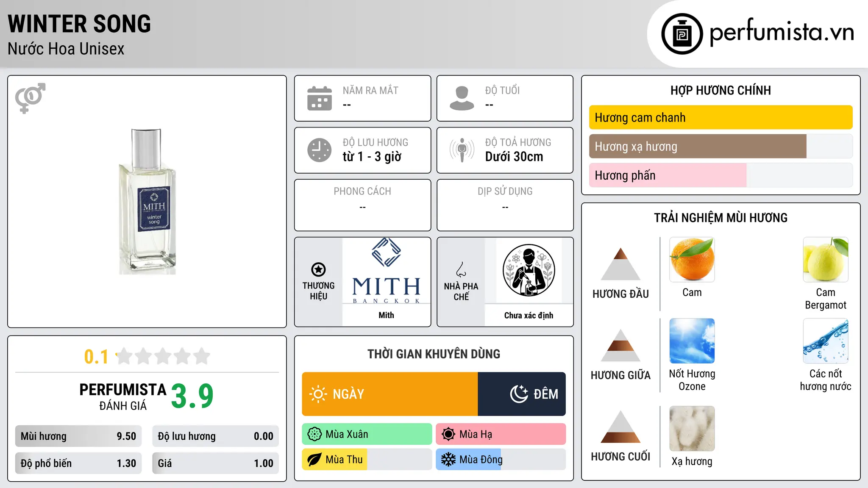
Task: Click the star badge icon above Thương Hiệu
Action: coord(319,269)
